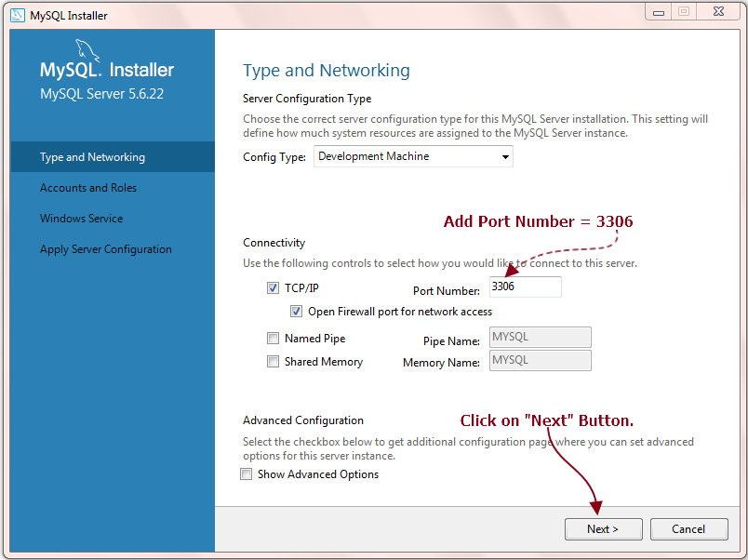The height and width of the screenshot is (560, 748).
Task: Minimize the MySQL Installer window
Action: (659, 12)
